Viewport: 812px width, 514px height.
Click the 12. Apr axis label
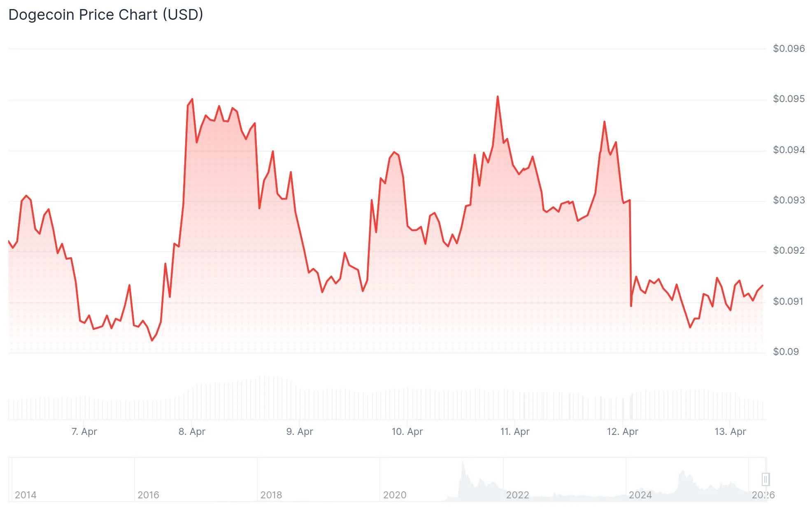622,432
